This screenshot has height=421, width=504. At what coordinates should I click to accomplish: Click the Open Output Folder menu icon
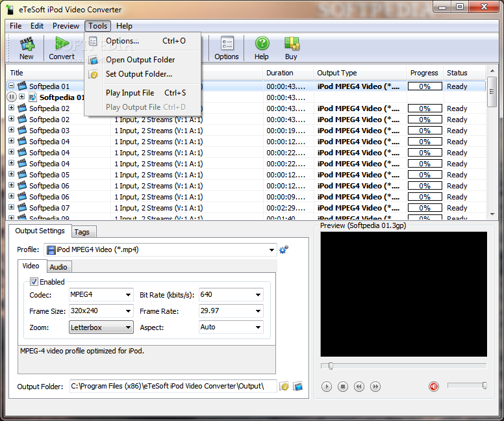94,60
